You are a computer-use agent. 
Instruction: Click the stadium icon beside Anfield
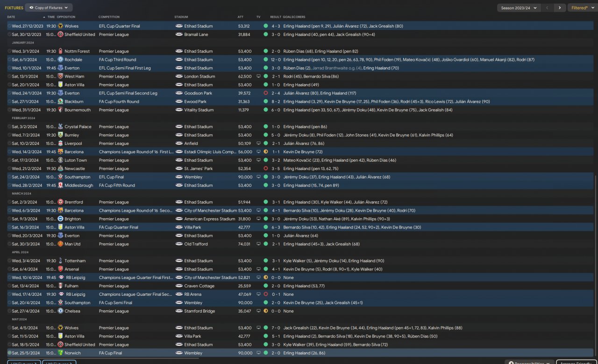pyautogui.click(x=179, y=144)
